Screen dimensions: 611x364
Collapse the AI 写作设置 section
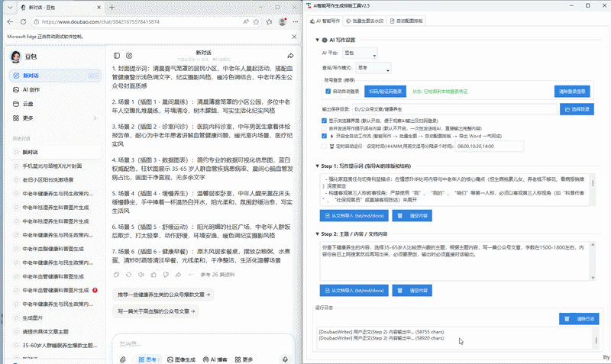coord(317,40)
